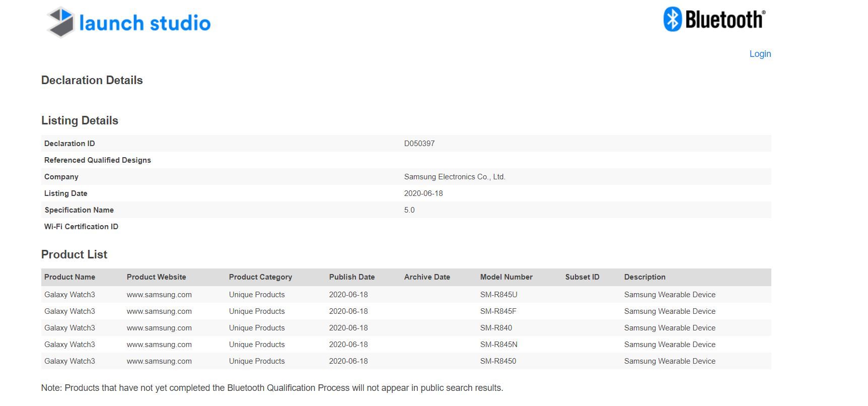The width and height of the screenshot is (868, 406).
Task: Click Galaxy Watch3 in the SM-R845F row
Action: (69, 311)
